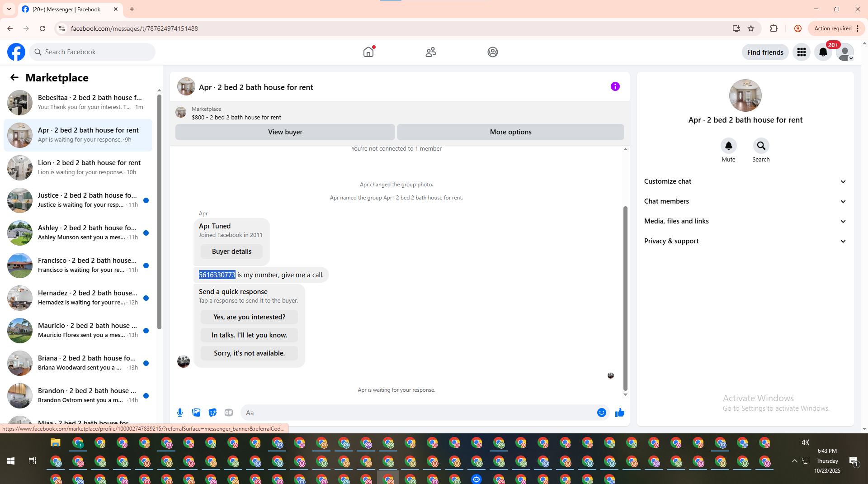Screen dimensions: 868x484
Task: Click the Action required browser button
Action: pos(836,28)
